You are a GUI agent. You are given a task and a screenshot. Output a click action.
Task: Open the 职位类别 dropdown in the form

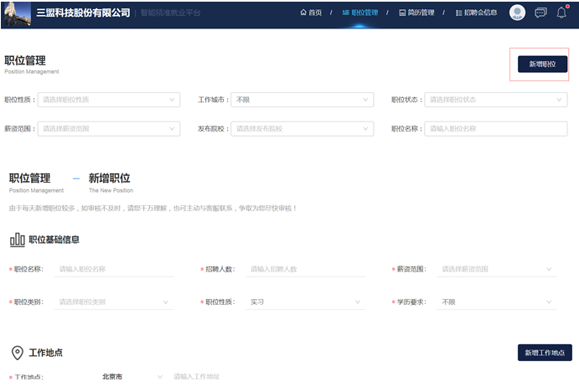(113, 302)
